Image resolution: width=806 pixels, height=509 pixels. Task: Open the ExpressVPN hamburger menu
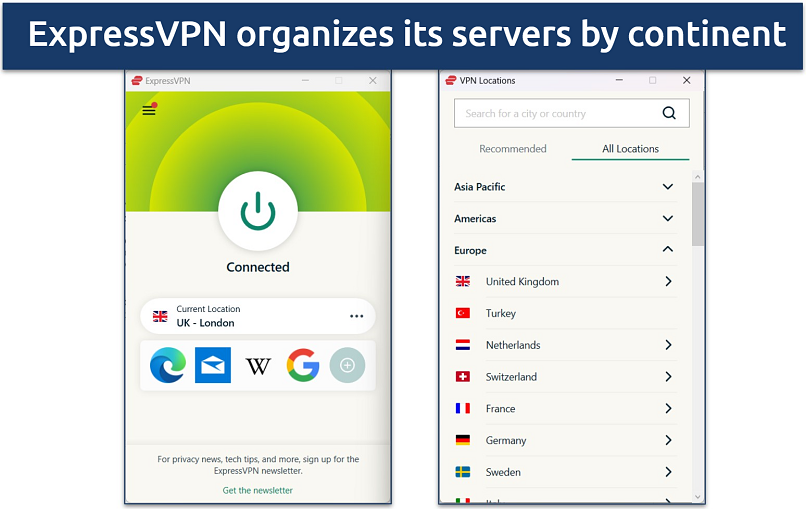(x=149, y=110)
